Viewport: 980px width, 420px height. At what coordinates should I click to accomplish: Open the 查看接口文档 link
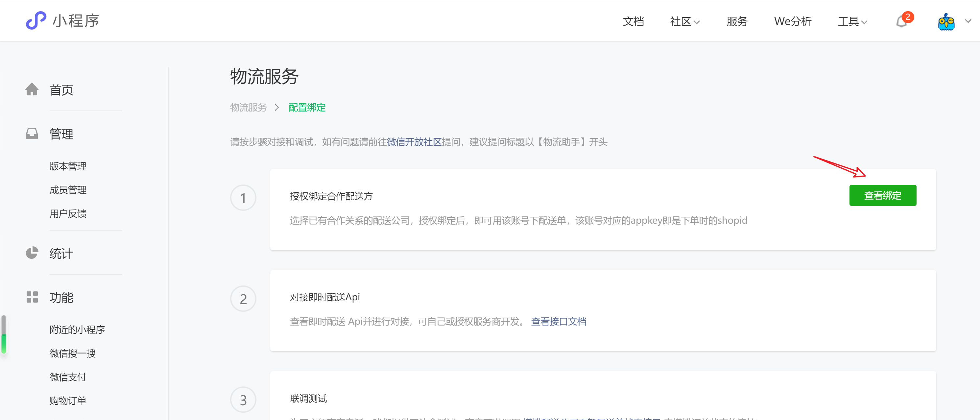pos(559,321)
